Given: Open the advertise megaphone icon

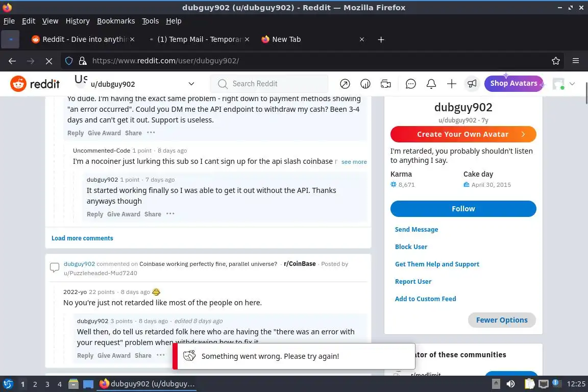Looking at the screenshot, I should pyautogui.click(x=472, y=84).
